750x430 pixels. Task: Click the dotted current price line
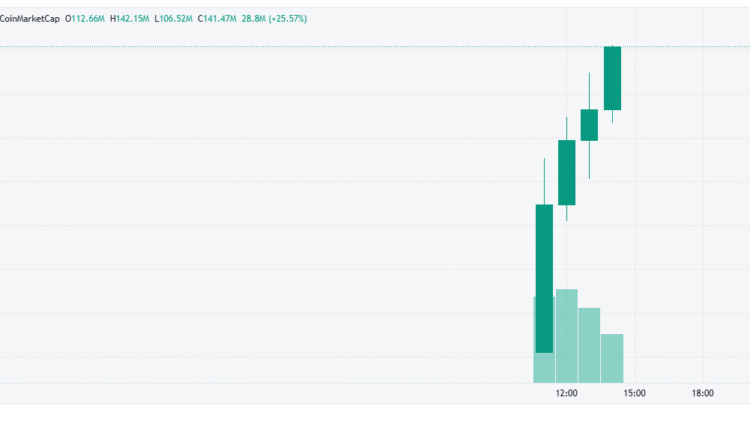(300, 47)
